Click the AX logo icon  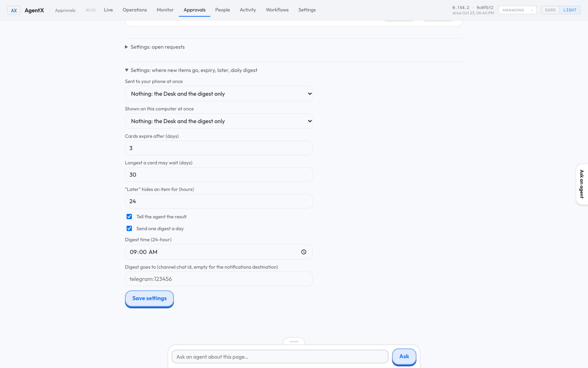[x=14, y=10]
